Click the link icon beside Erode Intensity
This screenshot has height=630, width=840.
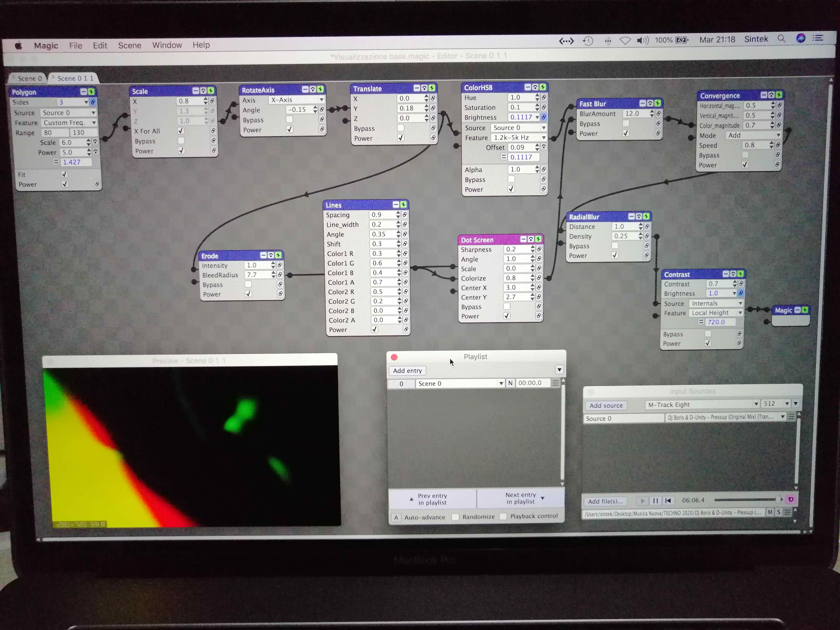280,265
